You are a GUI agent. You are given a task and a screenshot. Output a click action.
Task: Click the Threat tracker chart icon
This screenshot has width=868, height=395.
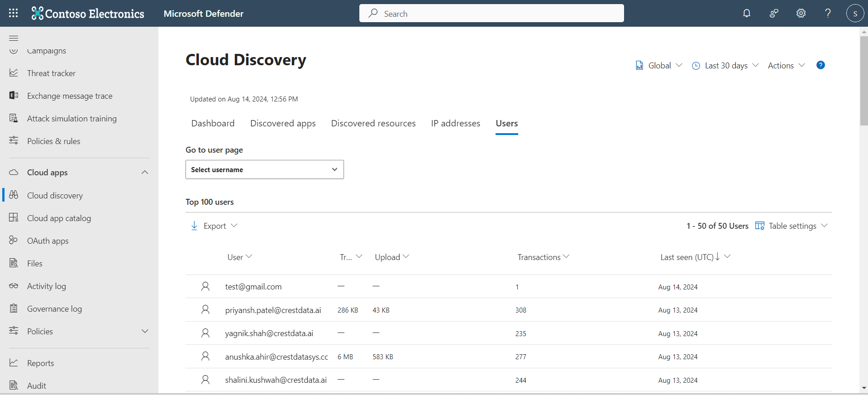[14, 72]
